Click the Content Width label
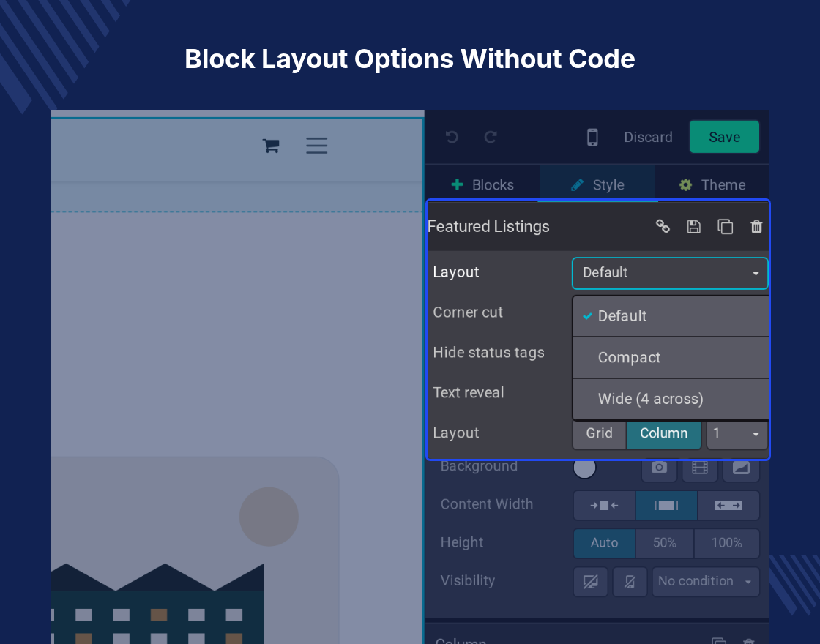This screenshot has width=820, height=644. point(486,504)
